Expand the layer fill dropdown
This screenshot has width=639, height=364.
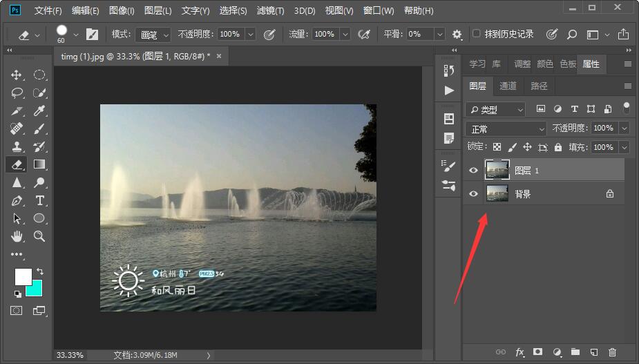[x=624, y=147]
